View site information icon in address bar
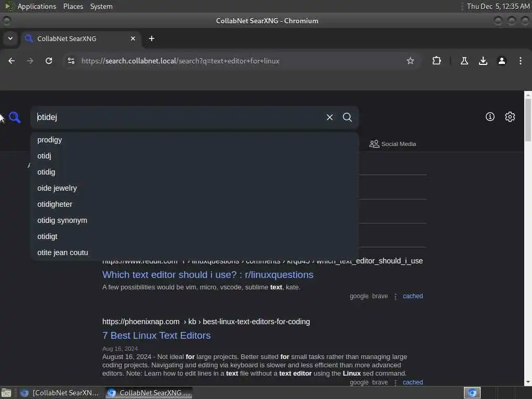This screenshot has width=532, height=399. coord(71,61)
